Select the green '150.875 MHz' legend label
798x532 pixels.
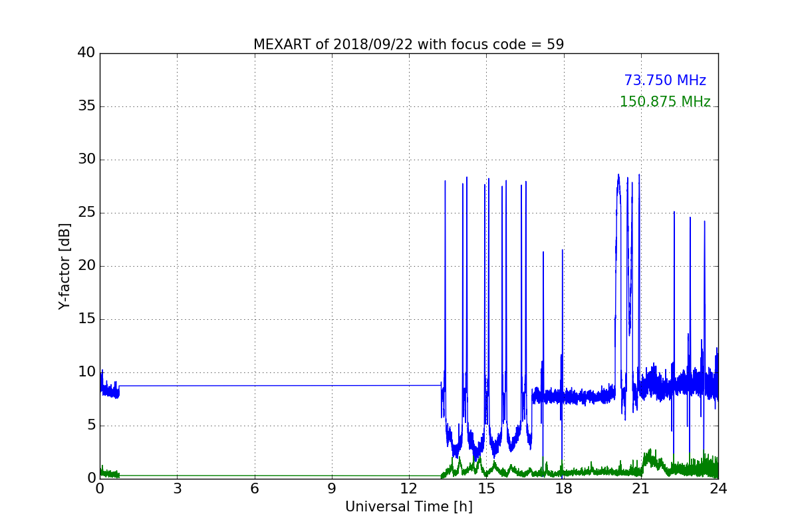(x=665, y=102)
